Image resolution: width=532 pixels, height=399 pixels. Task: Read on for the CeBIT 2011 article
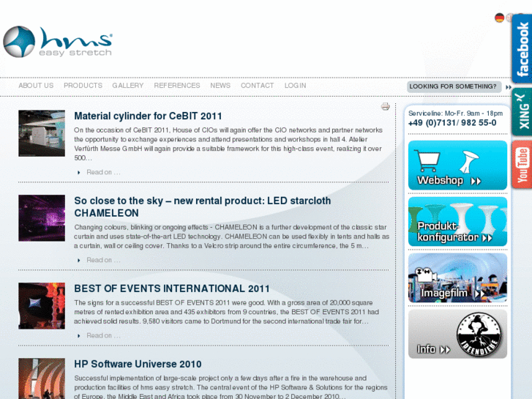pyautogui.click(x=103, y=172)
